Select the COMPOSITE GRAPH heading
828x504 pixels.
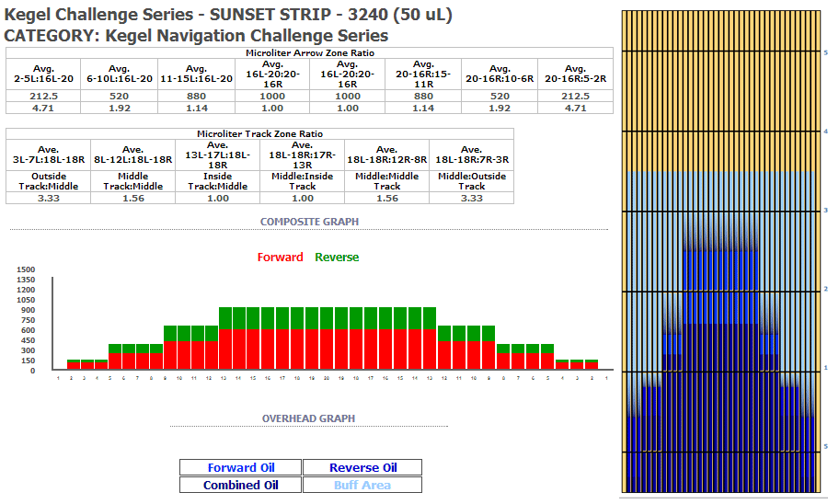tap(309, 222)
